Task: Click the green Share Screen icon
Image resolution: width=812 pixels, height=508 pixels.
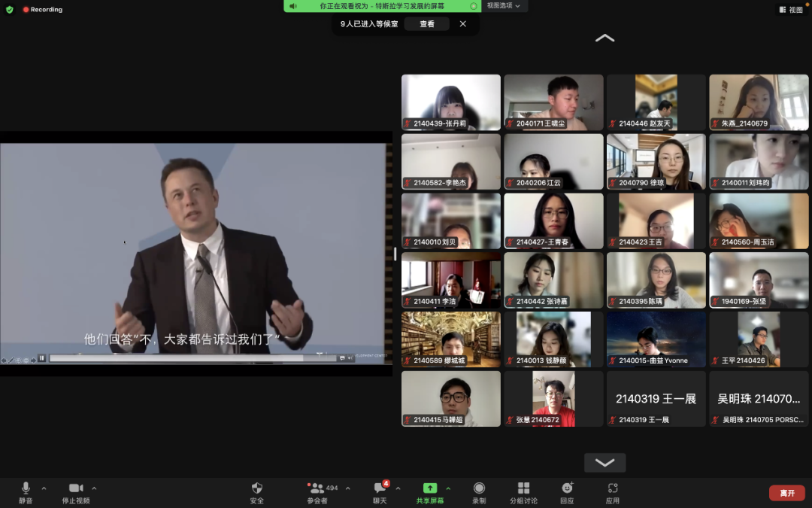Action: pos(430,488)
